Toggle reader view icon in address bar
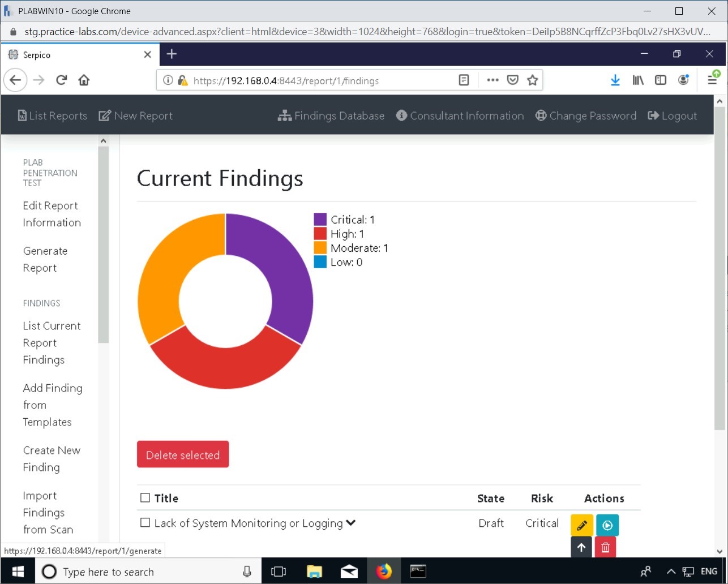The width and height of the screenshot is (728, 584). [x=464, y=80]
